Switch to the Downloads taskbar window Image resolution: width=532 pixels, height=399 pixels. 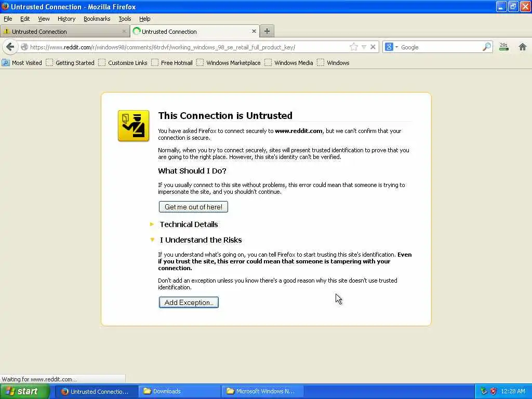179,391
